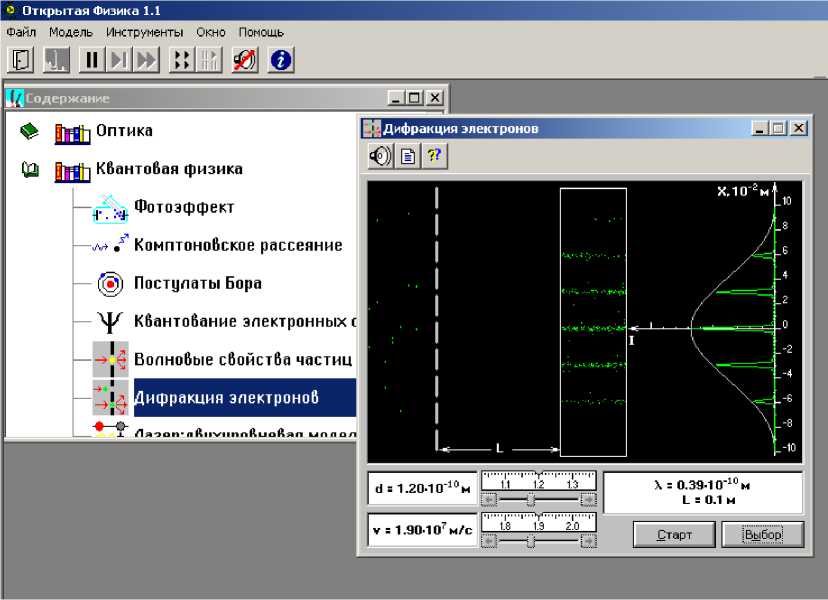Open the Файл menu
Viewport: 828px width, 600px height.
pyautogui.click(x=21, y=32)
